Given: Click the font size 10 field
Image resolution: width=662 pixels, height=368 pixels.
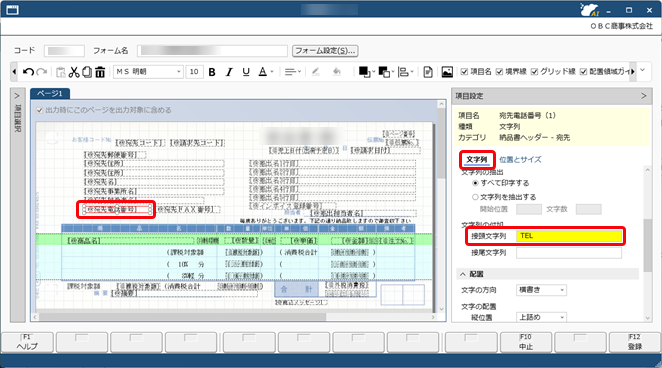Looking at the screenshot, I should pyautogui.click(x=194, y=72).
